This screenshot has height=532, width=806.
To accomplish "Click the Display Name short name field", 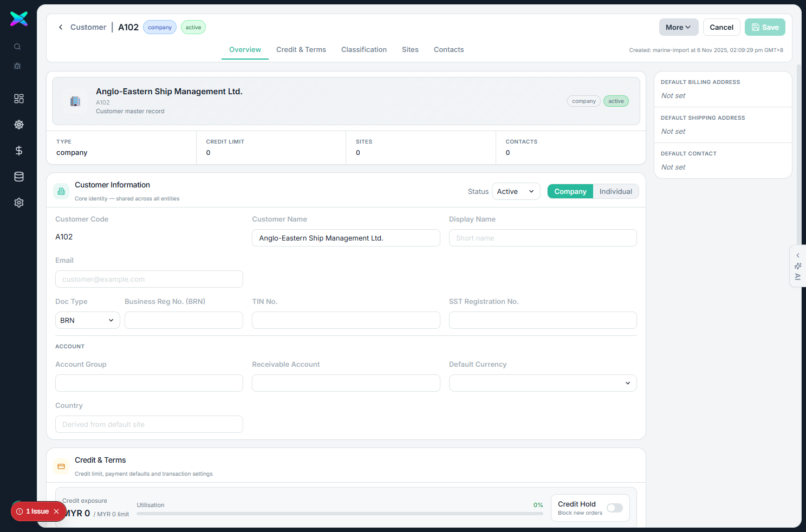I will coord(543,238).
